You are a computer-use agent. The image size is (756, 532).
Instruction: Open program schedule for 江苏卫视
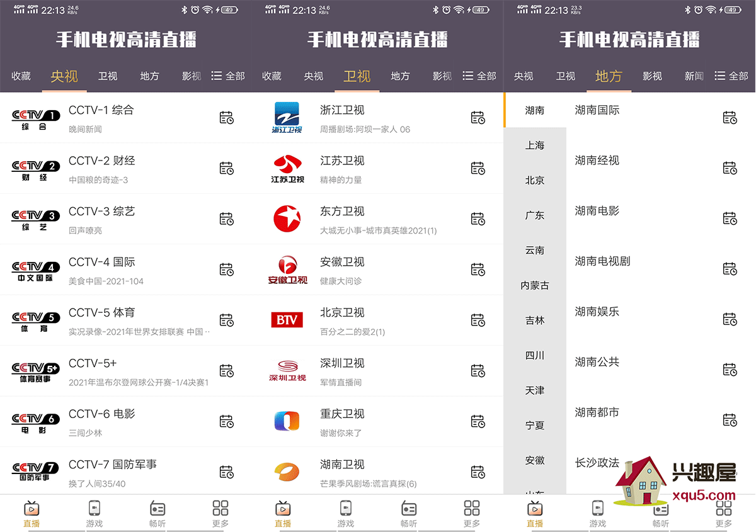pyautogui.click(x=478, y=168)
